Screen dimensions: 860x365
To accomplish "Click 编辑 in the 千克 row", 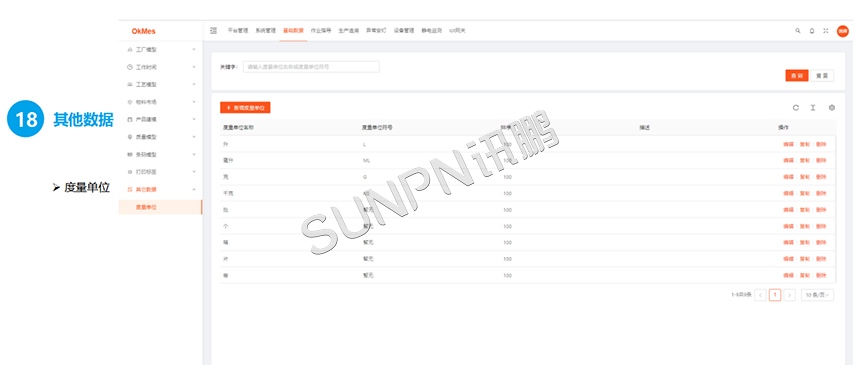I will (x=788, y=194).
